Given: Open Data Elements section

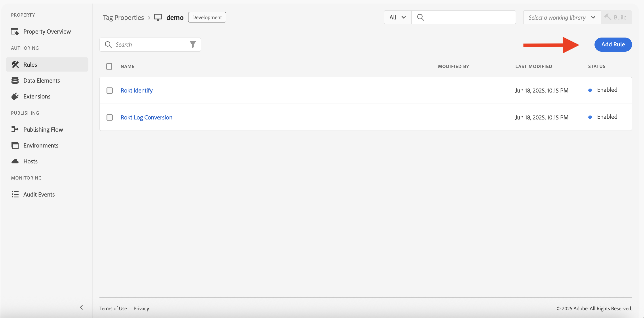Looking at the screenshot, I should point(47,80).
